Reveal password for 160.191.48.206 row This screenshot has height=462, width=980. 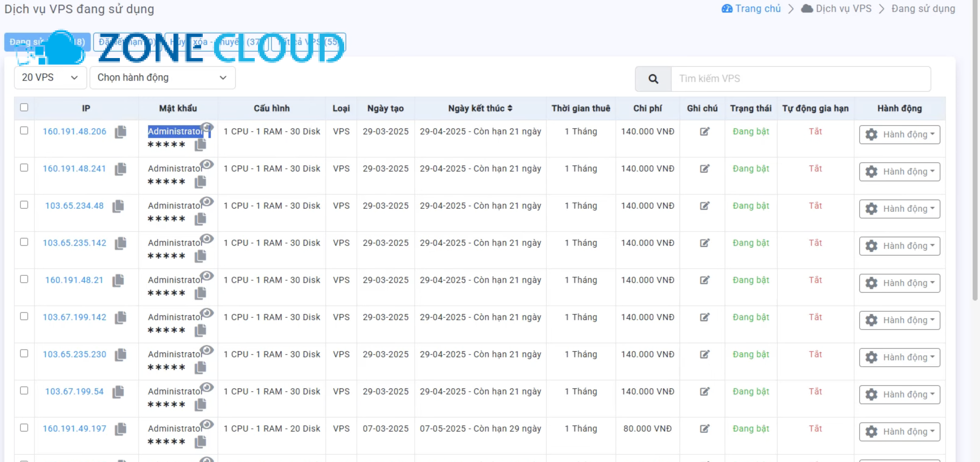tap(207, 127)
